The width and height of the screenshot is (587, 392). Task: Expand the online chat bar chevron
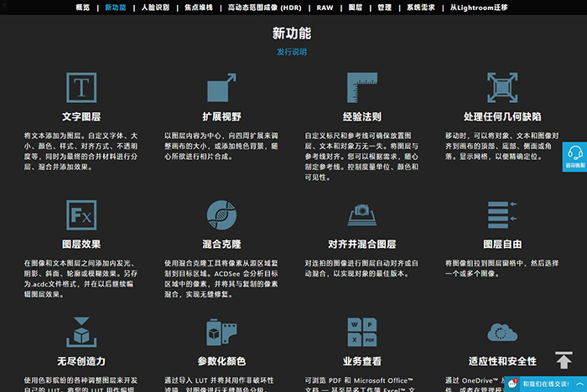(580, 384)
